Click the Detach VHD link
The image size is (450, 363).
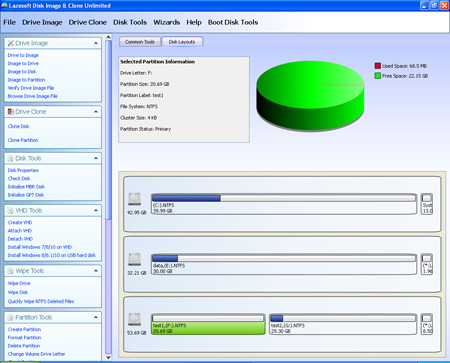(20, 239)
